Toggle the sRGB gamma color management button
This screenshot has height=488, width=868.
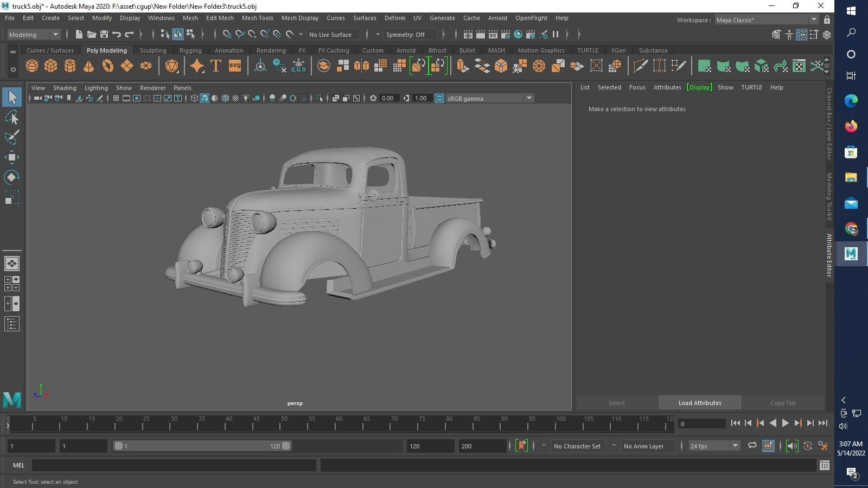pyautogui.click(x=439, y=98)
